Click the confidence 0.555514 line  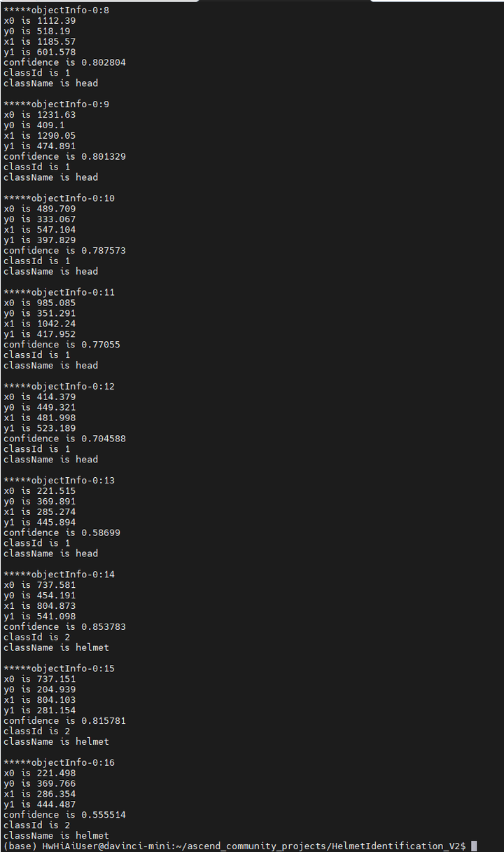(x=64, y=815)
